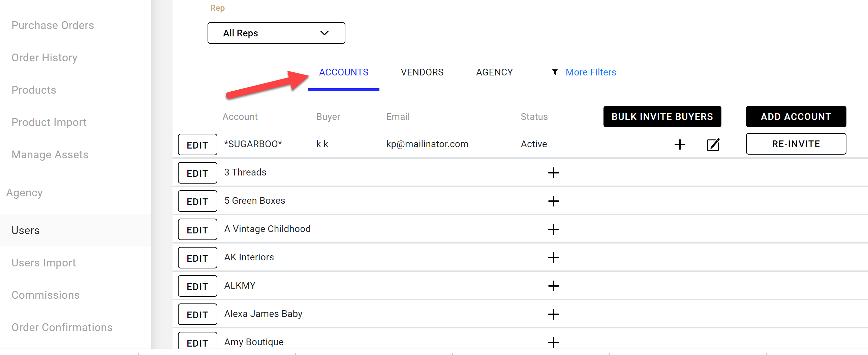
Task: Click the plus icon in the *SUGARBOO* row
Action: click(x=680, y=144)
